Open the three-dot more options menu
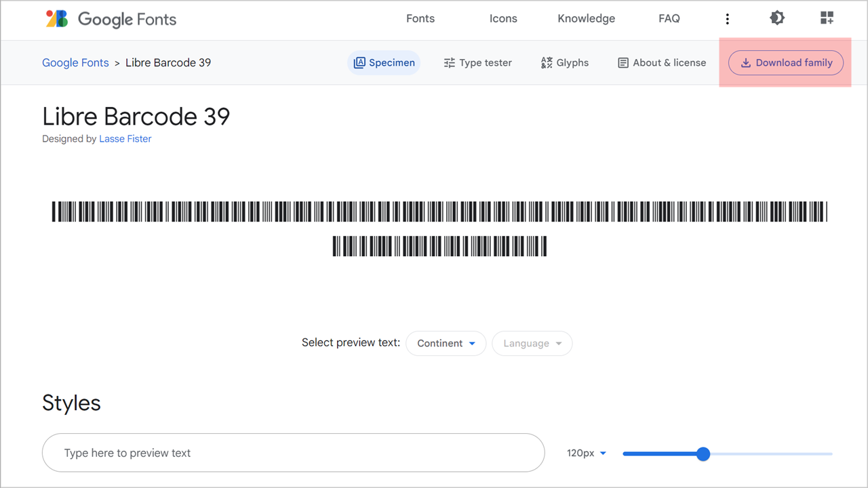 (728, 19)
